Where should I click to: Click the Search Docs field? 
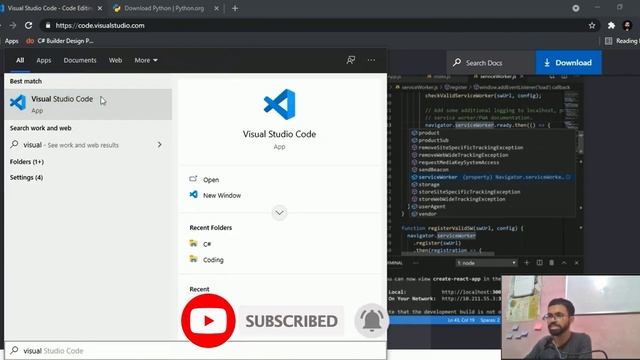pos(491,62)
